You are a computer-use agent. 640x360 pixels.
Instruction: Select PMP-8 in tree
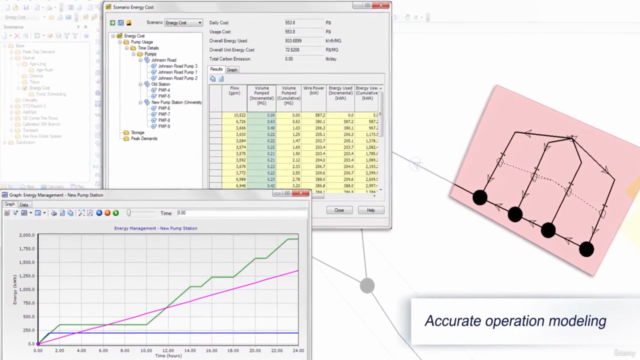click(x=164, y=121)
